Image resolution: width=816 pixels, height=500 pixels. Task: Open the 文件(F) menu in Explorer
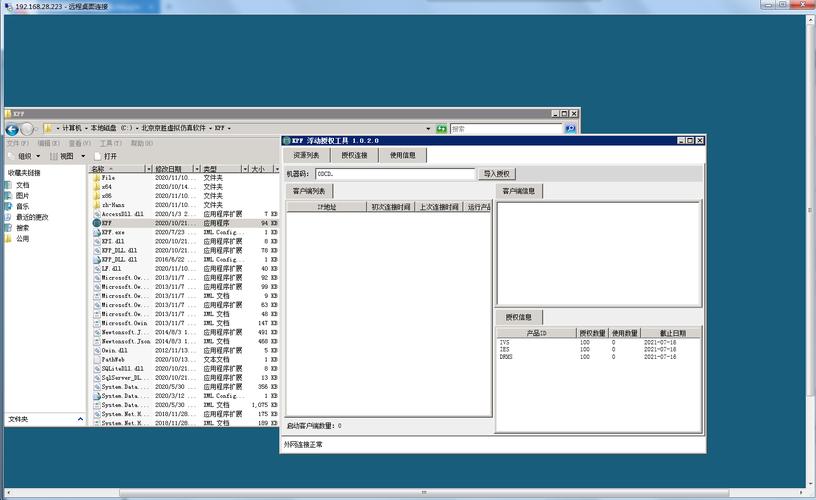[x=18, y=143]
